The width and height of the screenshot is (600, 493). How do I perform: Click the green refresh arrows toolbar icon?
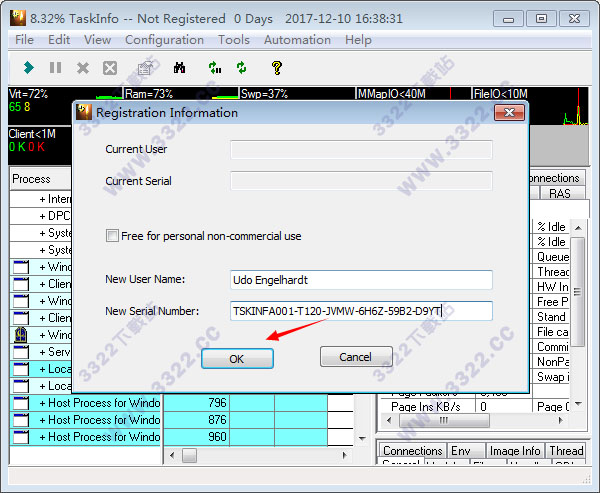point(242,68)
